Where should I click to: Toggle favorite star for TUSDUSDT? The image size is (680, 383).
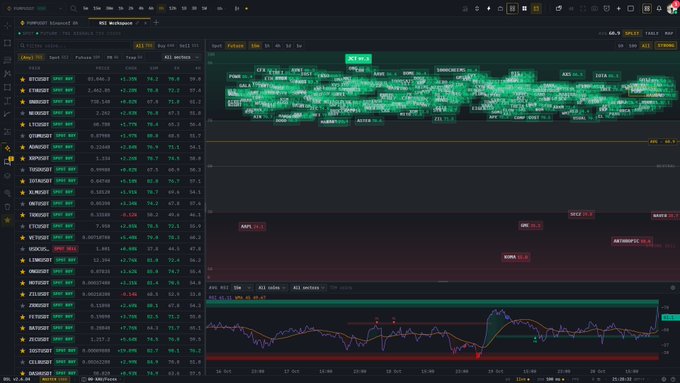(x=23, y=170)
